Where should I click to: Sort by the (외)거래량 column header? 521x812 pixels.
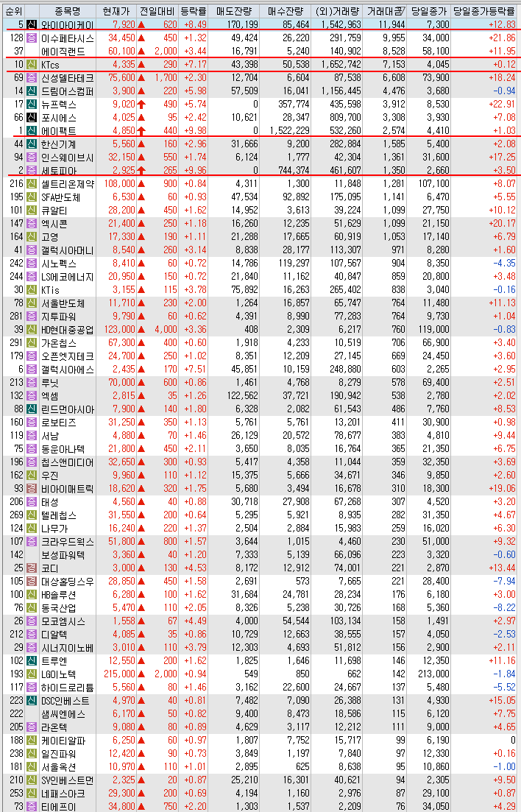pyautogui.click(x=337, y=11)
